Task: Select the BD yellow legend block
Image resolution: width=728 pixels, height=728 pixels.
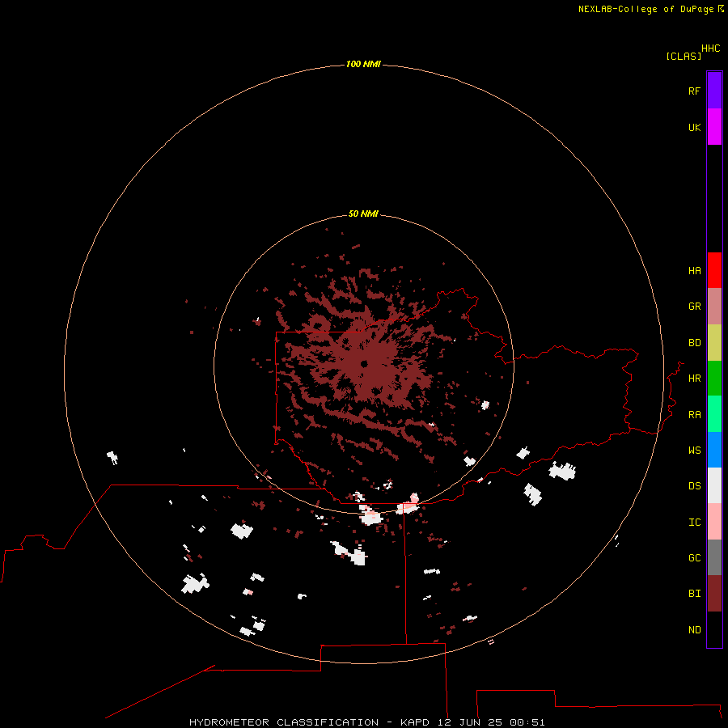Action: pyautogui.click(x=714, y=343)
